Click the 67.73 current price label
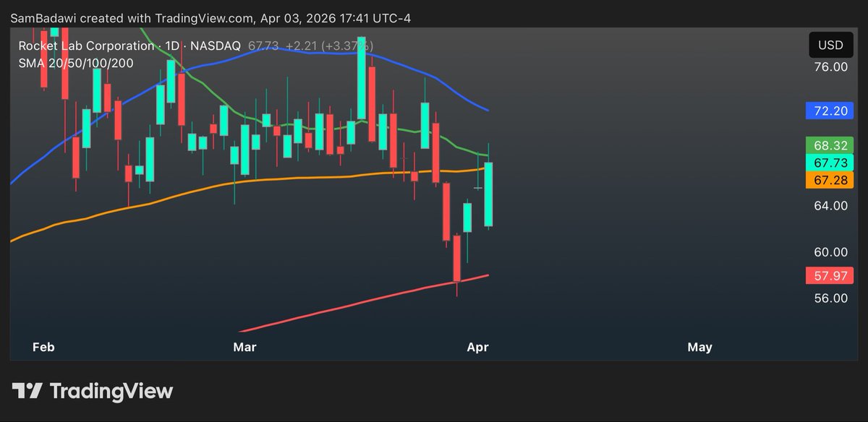Screen dimensions: 868x422 (x=830, y=163)
